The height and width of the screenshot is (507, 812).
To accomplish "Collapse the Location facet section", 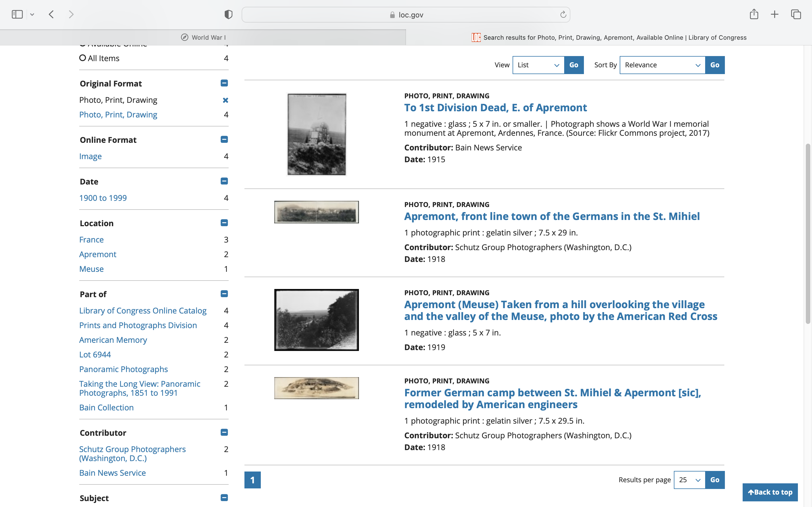I will click(224, 223).
